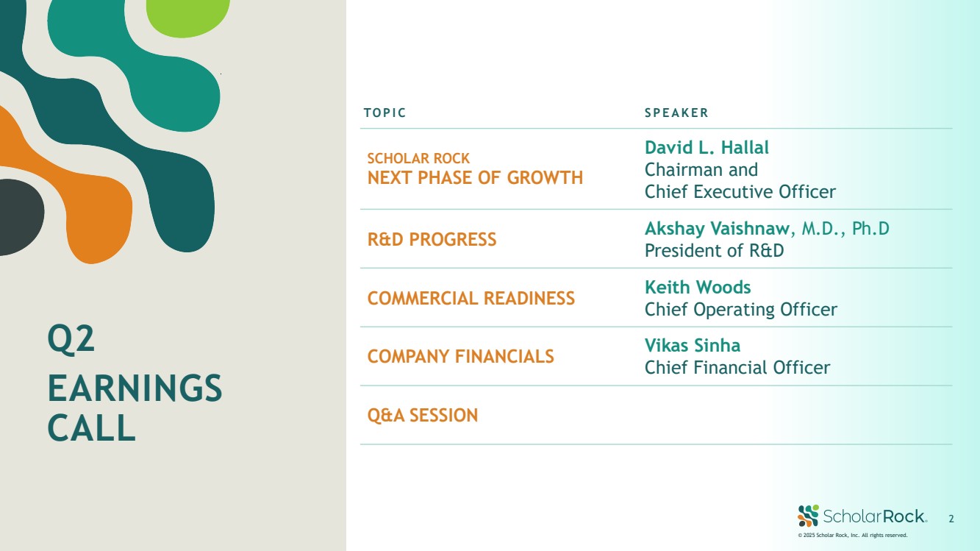
Task: Click the R&D PROGRESS topic
Action: coord(432,239)
